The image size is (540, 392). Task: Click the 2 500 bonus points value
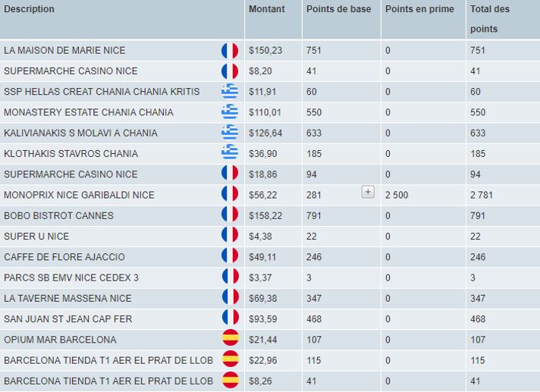click(397, 195)
